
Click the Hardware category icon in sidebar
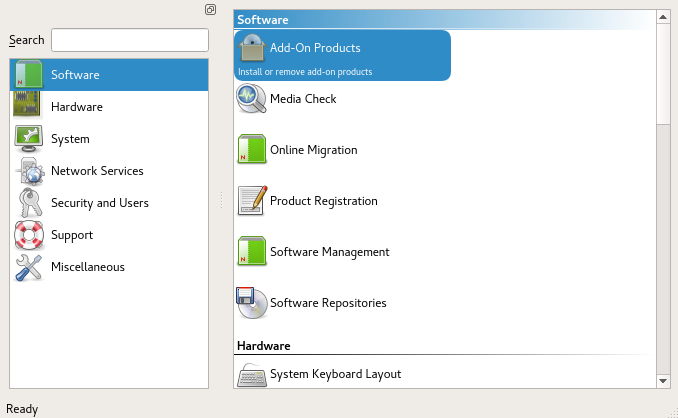click(x=28, y=107)
